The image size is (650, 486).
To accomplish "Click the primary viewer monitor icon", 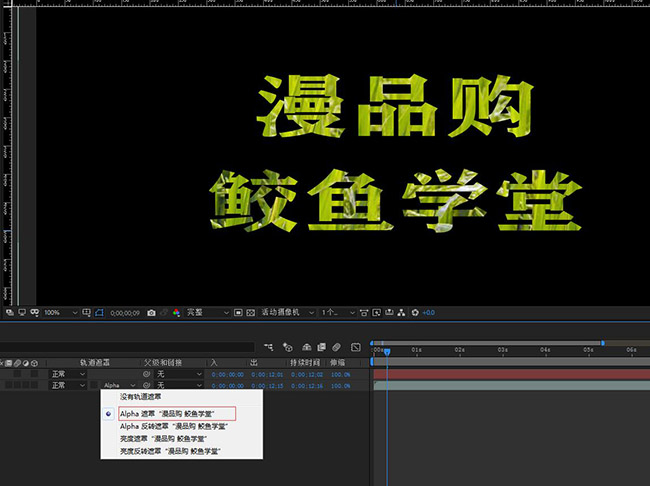I will 22,312.
